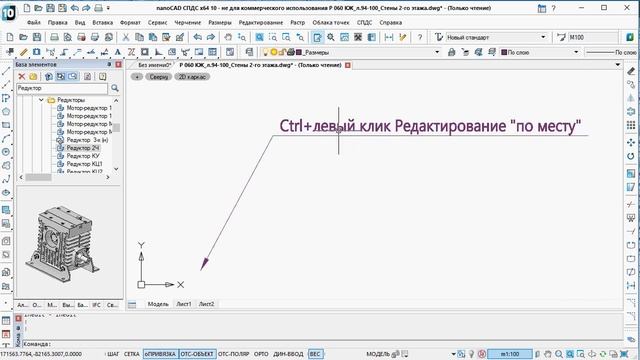Toggle ОТС-ОБЪЕКТ object tracking in status bar

tap(197, 354)
